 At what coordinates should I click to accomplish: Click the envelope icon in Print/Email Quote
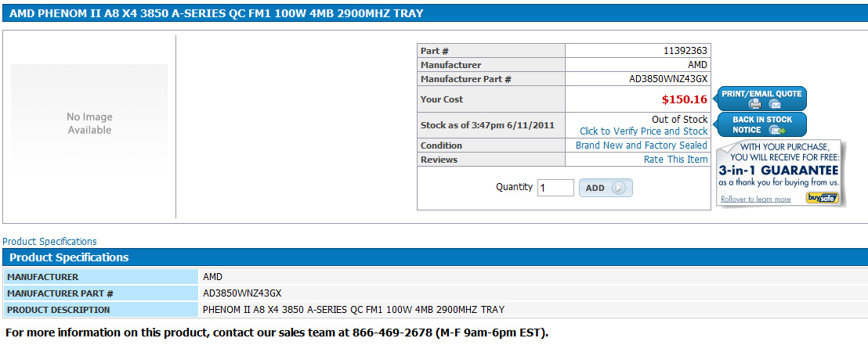[775, 104]
